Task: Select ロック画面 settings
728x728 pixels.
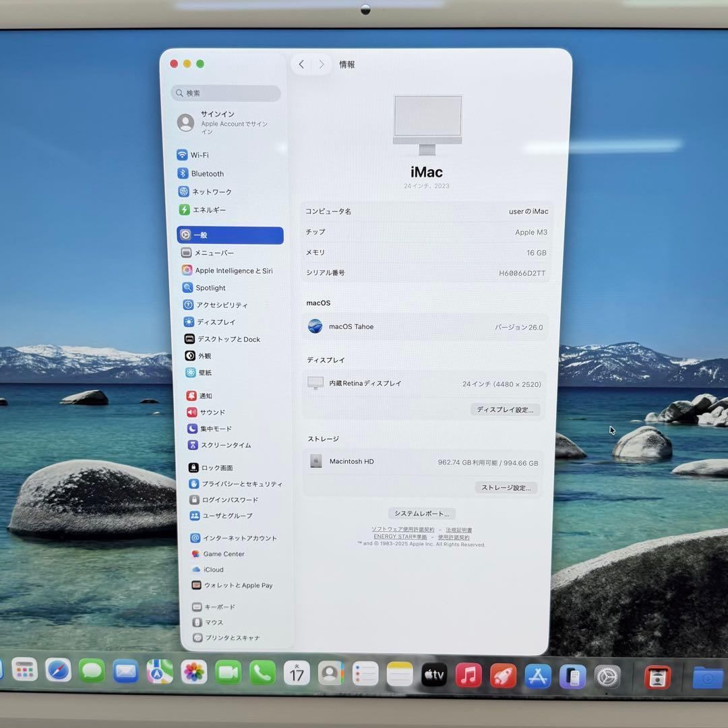Action: [211, 468]
